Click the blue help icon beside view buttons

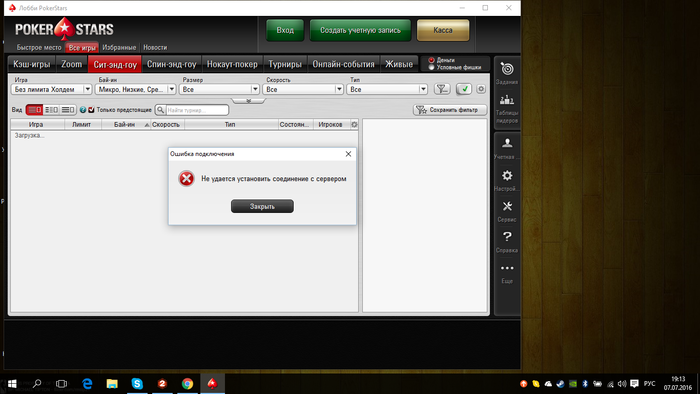tap(83, 110)
